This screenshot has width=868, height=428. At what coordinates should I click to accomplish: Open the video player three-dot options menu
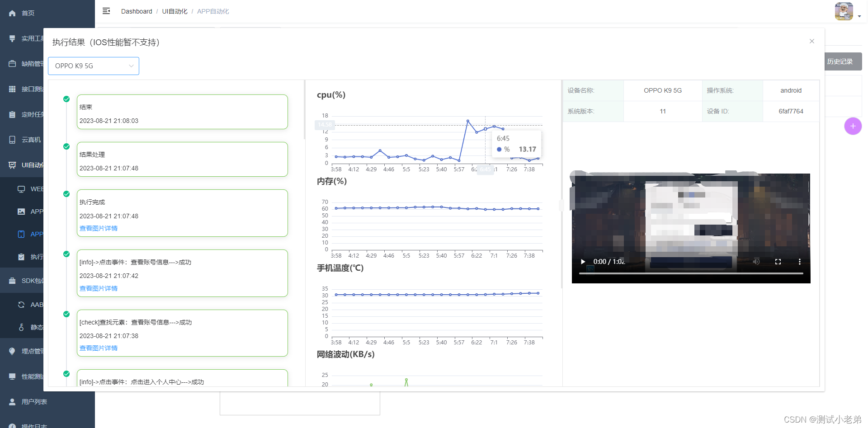point(800,261)
